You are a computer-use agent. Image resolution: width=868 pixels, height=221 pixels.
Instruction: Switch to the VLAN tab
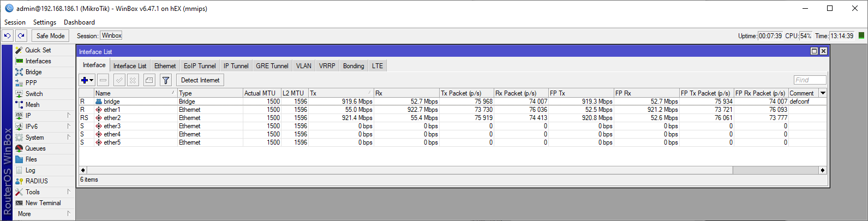pyautogui.click(x=304, y=66)
